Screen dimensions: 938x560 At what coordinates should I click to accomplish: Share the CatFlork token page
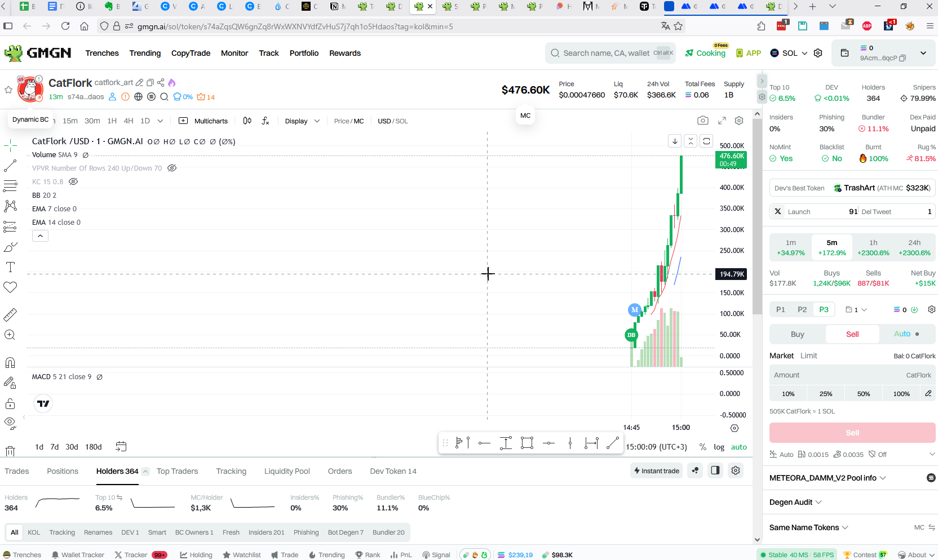click(161, 82)
